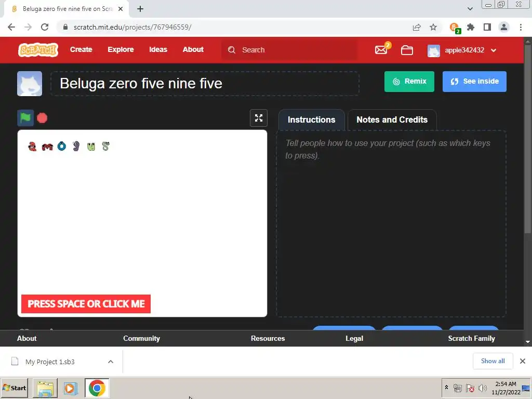Go back in browser history
This screenshot has height=399, width=532.
pos(11,27)
